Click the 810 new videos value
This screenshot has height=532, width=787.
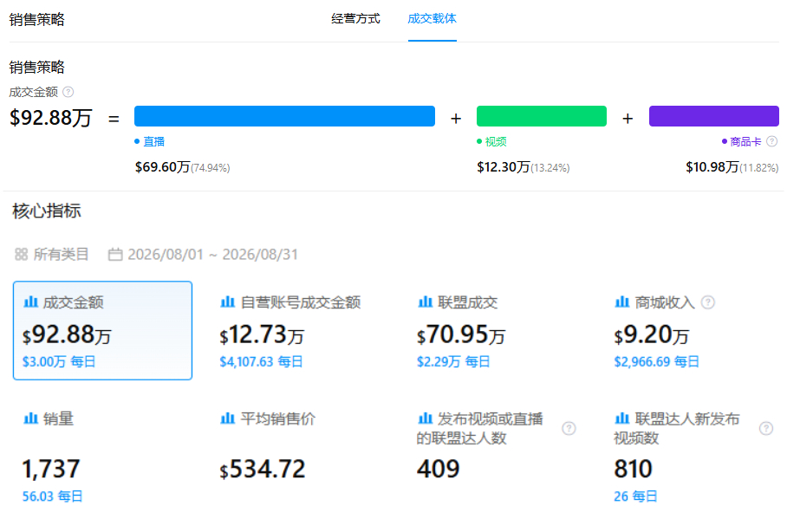(x=633, y=469)
